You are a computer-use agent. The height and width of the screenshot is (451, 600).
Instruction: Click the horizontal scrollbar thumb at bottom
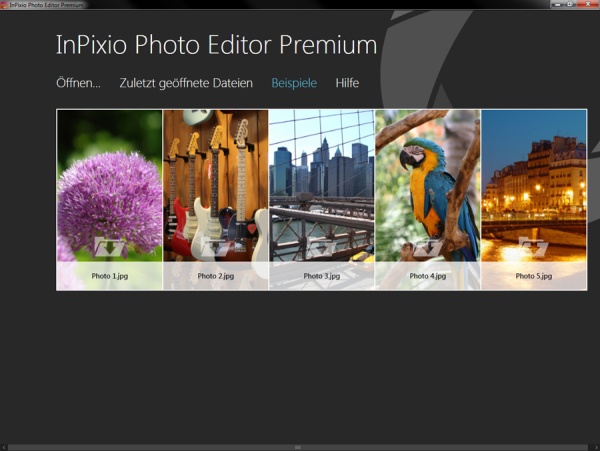tap(298, 447)
